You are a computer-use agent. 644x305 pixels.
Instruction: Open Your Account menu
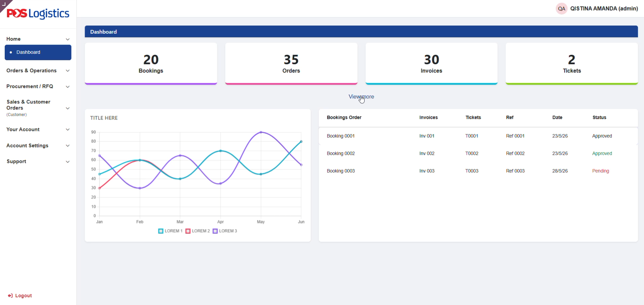click(23, 129)
